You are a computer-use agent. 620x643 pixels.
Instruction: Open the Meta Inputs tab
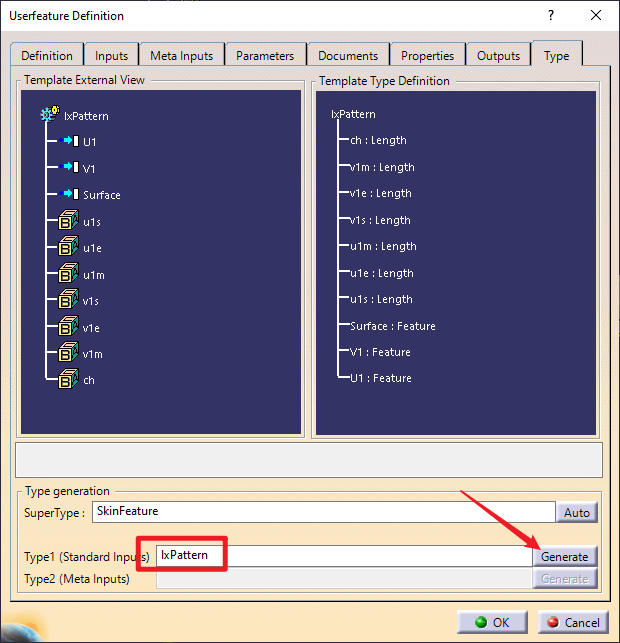click(182, 55)
